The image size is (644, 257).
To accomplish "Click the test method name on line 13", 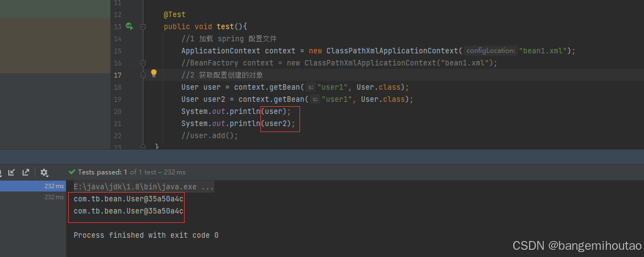I will point(225,27).
